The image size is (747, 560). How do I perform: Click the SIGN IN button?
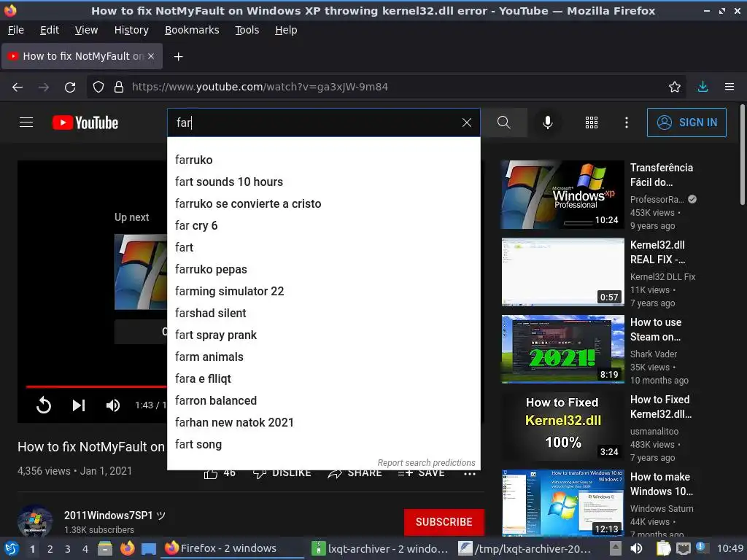686,122
